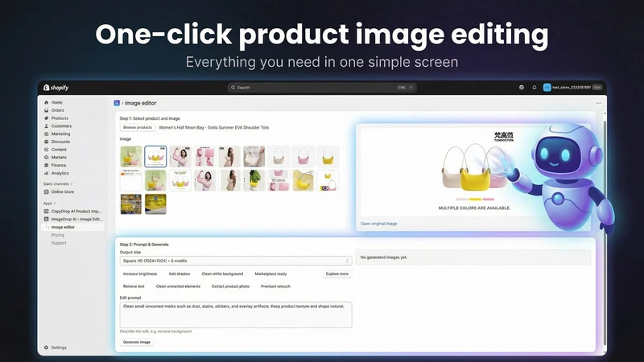Expand Apps section chevron

pyautogui.click(x=55, y=204)
